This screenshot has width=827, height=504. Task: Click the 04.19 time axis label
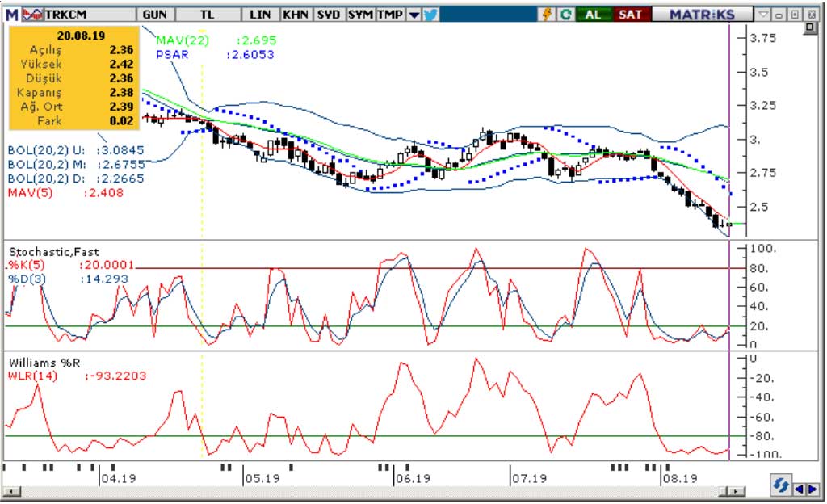[x=119, y=478]
